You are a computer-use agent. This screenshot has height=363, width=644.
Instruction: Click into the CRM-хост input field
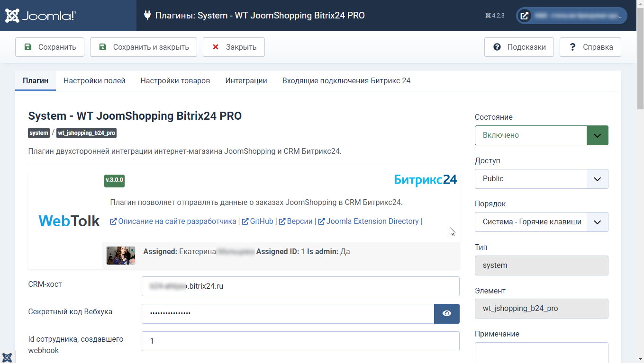tap(300, 286)
